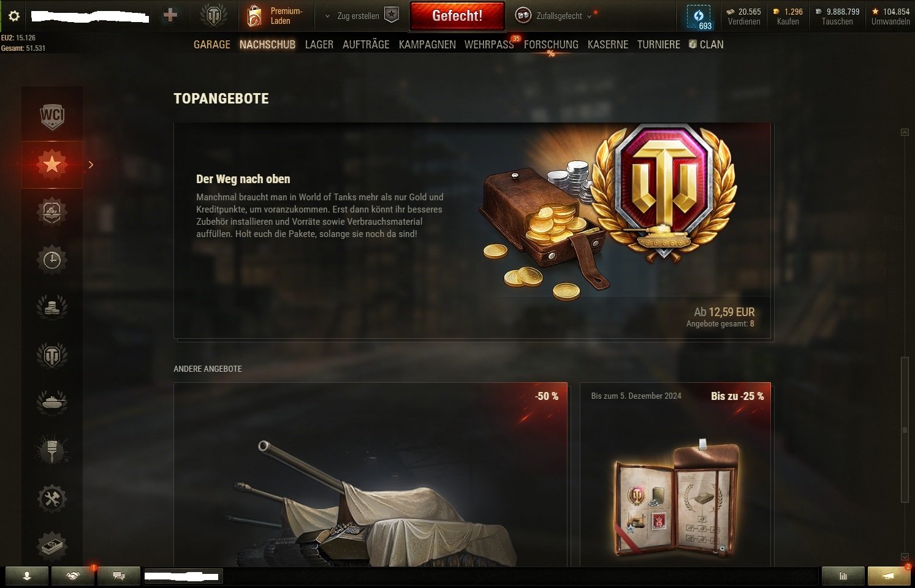Start battle with the Gefecht! button
The width and height of the screenshot is (915, 588).
pos(457,16)
